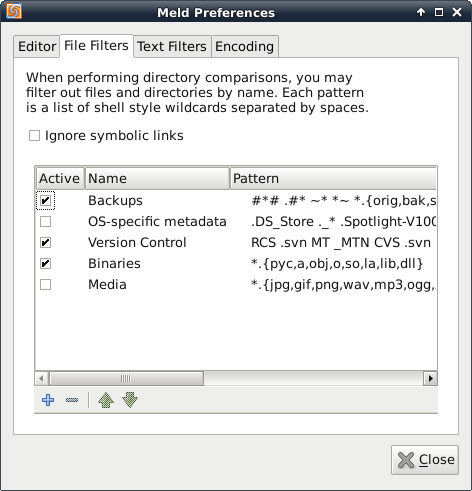
Task: Add a new file filter with plus icon
Action: click(48, 400)
